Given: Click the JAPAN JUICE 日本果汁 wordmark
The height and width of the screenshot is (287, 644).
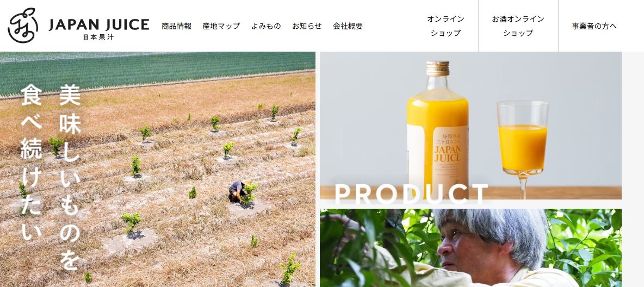Looking at the screenshot, I should pos(98,29).
